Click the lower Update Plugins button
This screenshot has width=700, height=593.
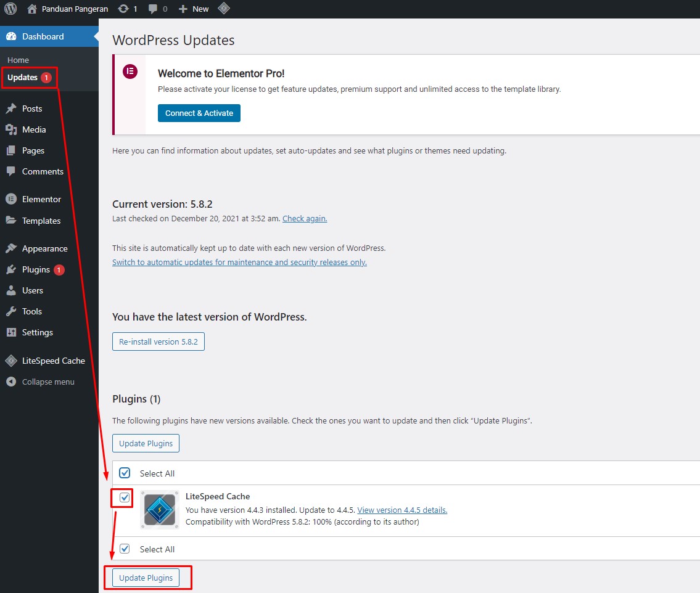[x=146, y=578]
